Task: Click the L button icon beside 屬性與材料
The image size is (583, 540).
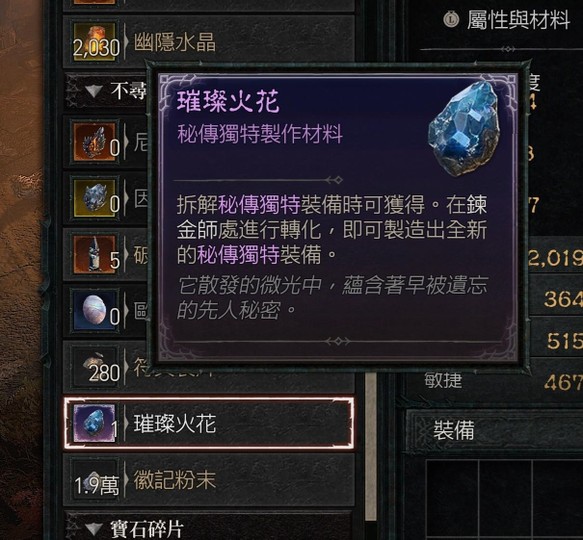Action: [x=451, y=19]
